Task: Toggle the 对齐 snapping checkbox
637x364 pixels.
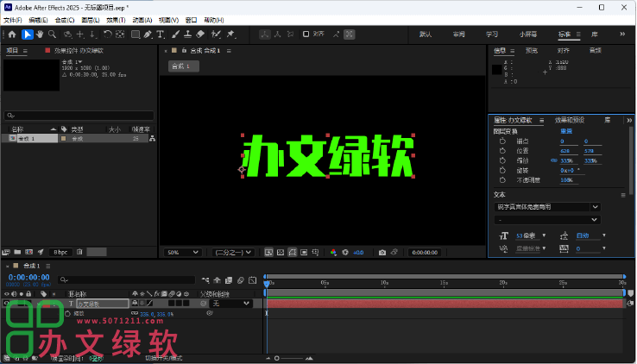Action: point(306,35)
